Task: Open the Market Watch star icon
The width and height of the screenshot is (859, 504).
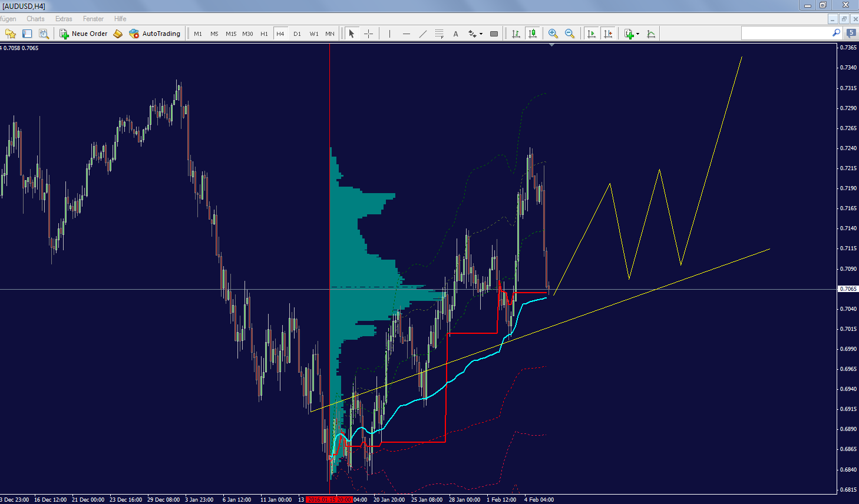Action: click(x=10, y=34)
